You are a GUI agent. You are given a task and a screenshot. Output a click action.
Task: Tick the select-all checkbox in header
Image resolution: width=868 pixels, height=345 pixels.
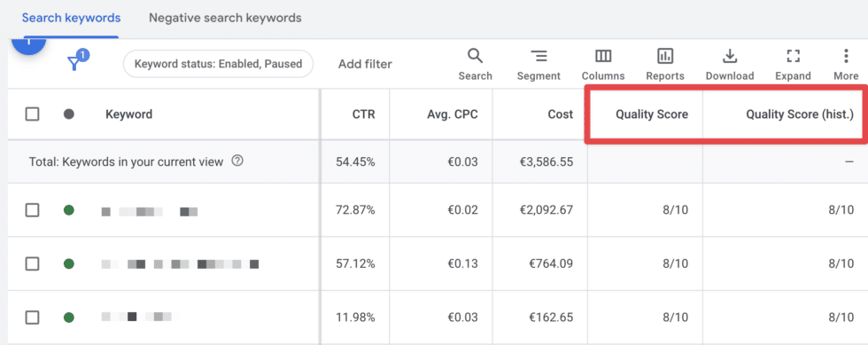(x=33, y=114)
